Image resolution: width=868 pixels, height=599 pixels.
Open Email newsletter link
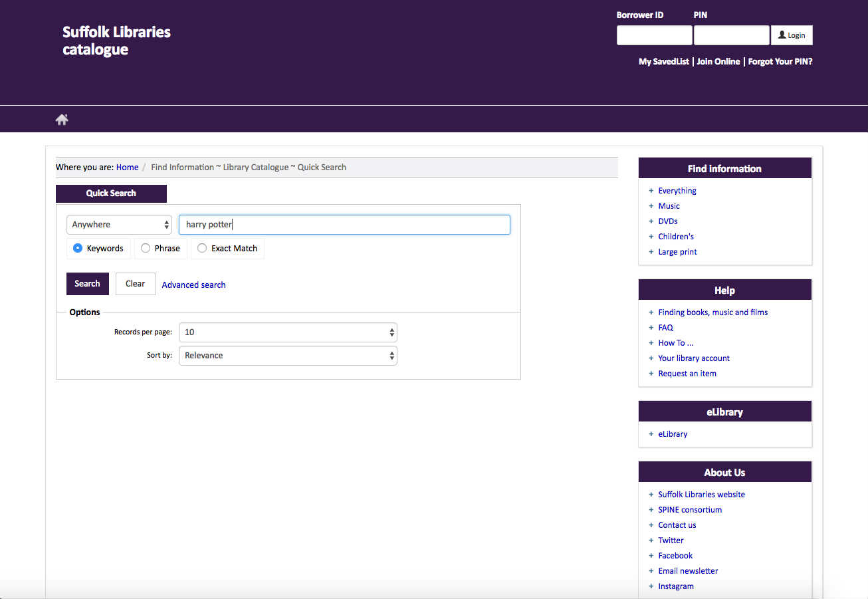tap(688, 571)
